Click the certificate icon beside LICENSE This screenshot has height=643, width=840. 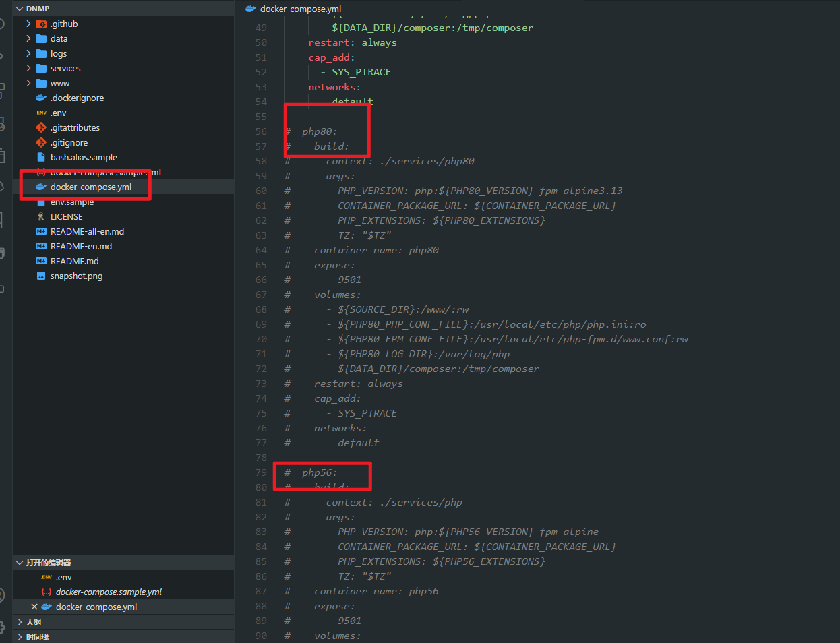[x=40, y=216]
